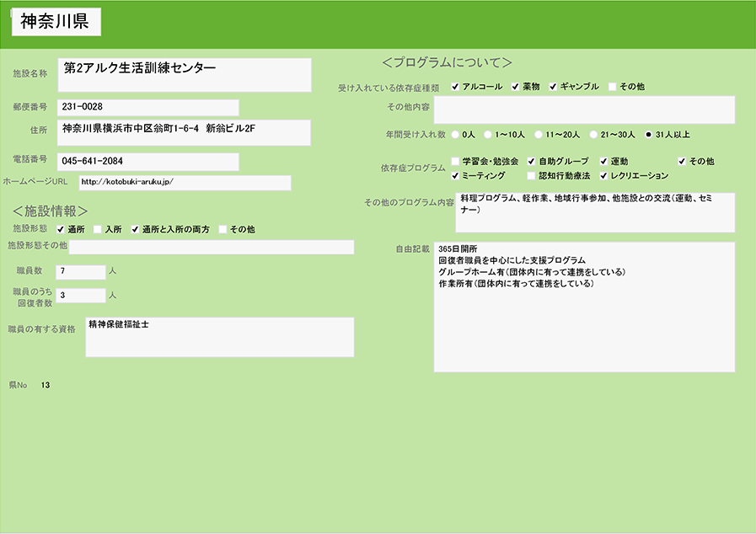Image resolution: width=756 pixels, height=534 pixels.
Task: Choose the 21～30人 radio option
Action: click(x=593, y=134)
